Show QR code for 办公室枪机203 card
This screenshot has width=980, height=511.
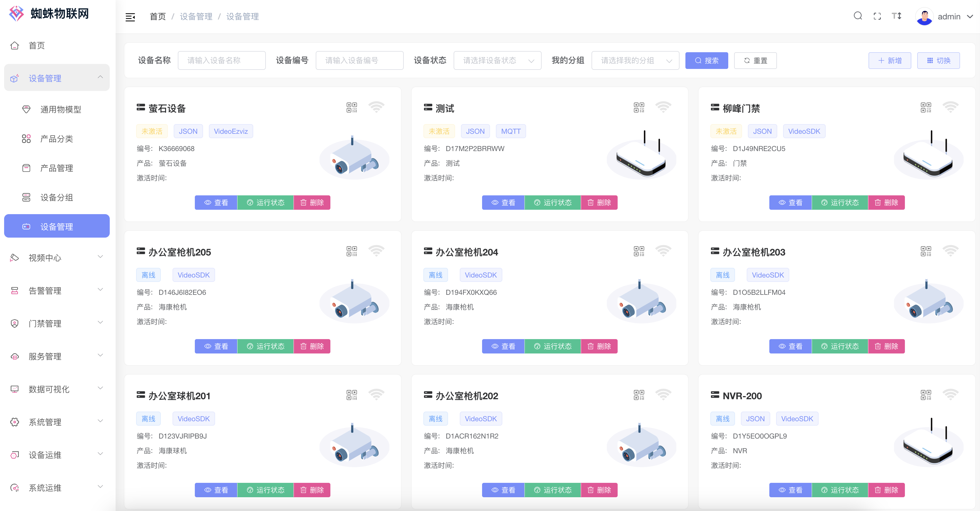[926, 251]
